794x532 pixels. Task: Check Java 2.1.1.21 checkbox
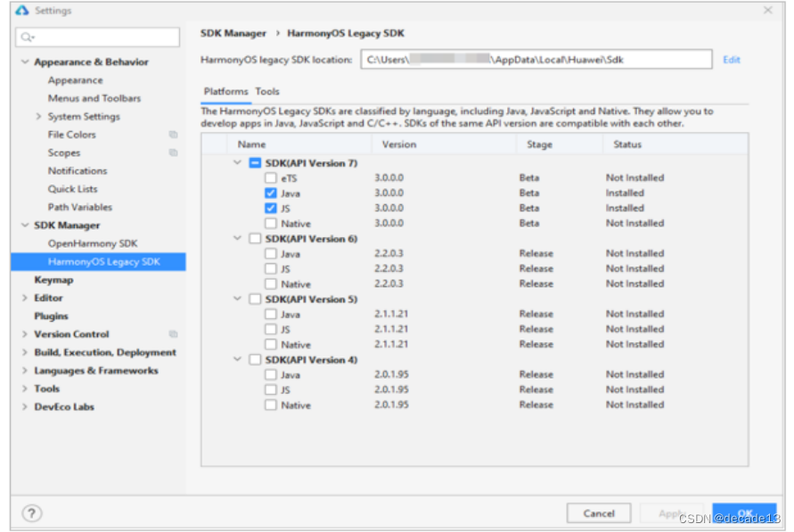pyautogui.click(x=271, y=315)
